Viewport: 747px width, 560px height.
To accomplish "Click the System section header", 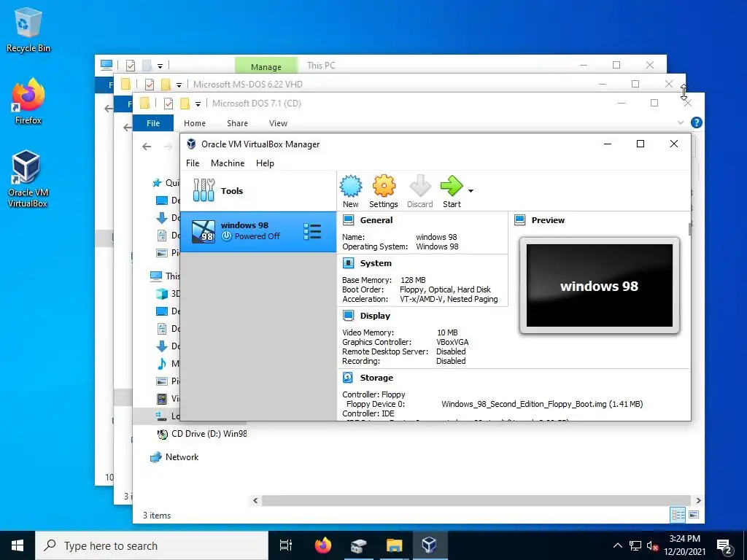I will (376, 263).
